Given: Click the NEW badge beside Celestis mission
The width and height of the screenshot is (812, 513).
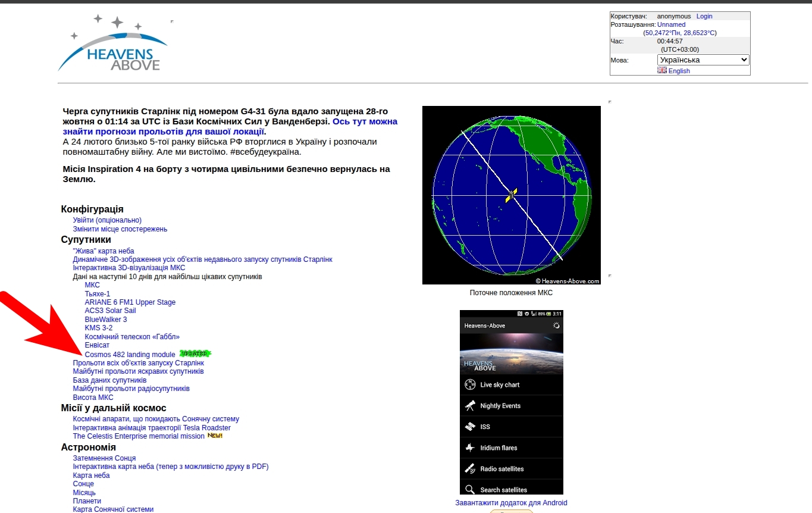Looking at the screenshot, I should pyautogui.click(x=215, y=436).
